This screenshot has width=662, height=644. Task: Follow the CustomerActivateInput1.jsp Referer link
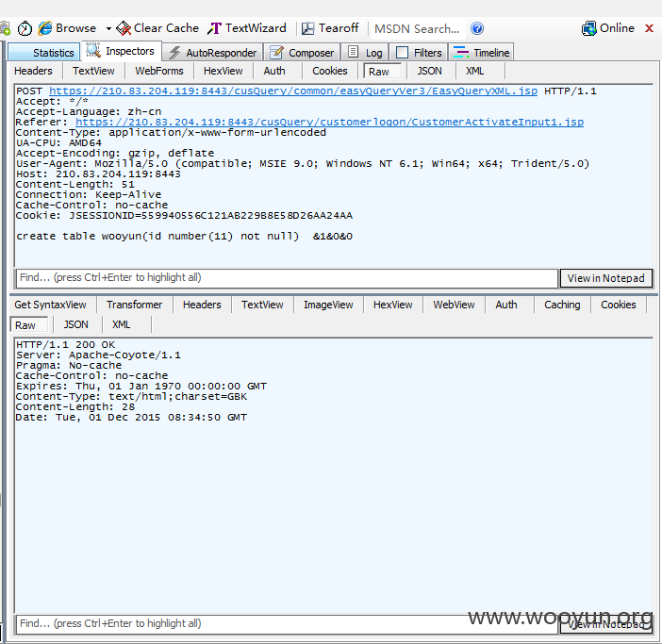[330, 123]
